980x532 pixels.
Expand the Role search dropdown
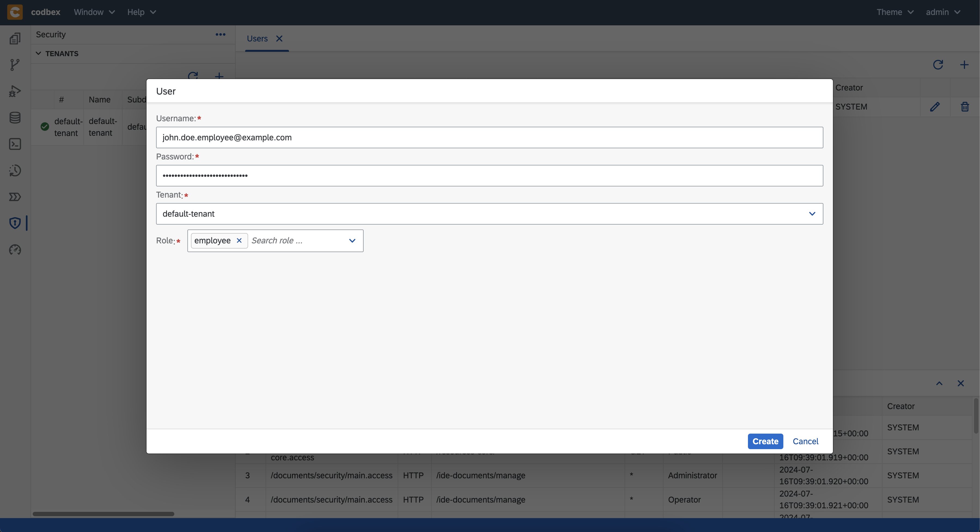[352, 240]
